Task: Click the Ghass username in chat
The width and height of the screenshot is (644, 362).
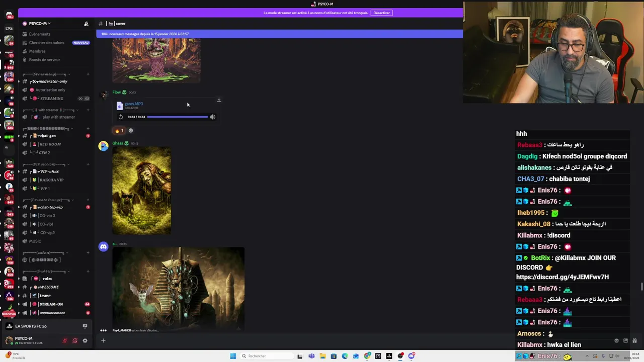Action: tap(118, 143)
